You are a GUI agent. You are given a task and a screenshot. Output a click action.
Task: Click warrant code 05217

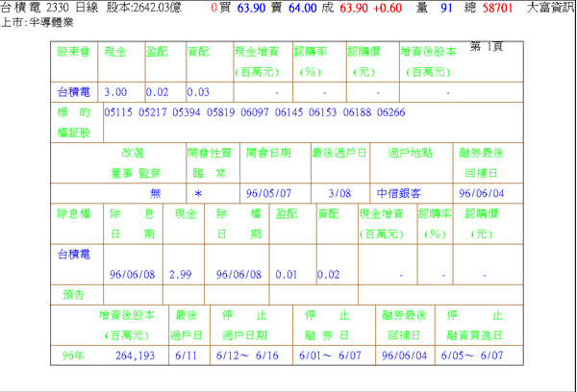[x=152, y=112]
